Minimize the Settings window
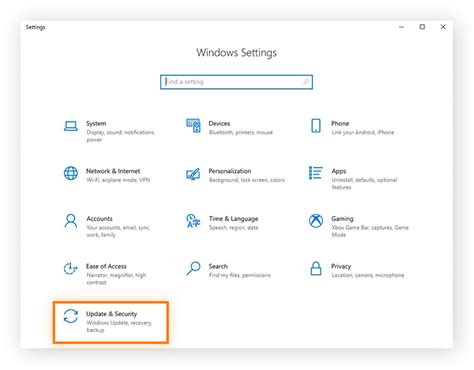This screenshot has width=474, height=370. (401, 27)
